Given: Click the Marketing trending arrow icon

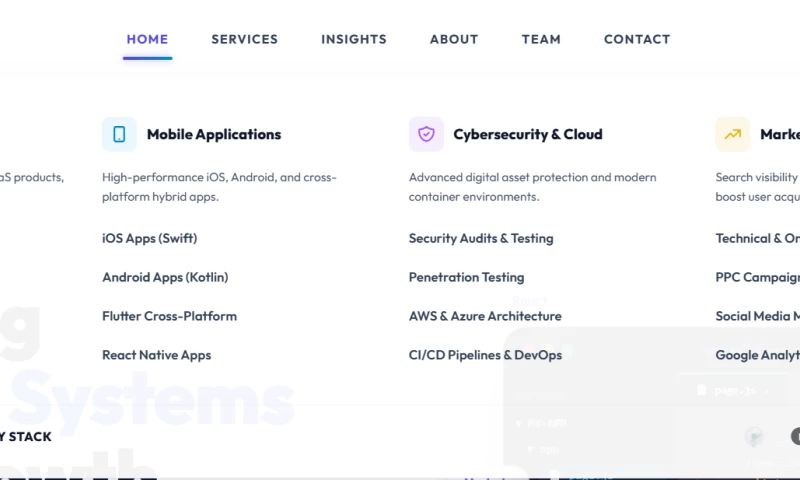Looking at the screenshot, I should [733, 134].
